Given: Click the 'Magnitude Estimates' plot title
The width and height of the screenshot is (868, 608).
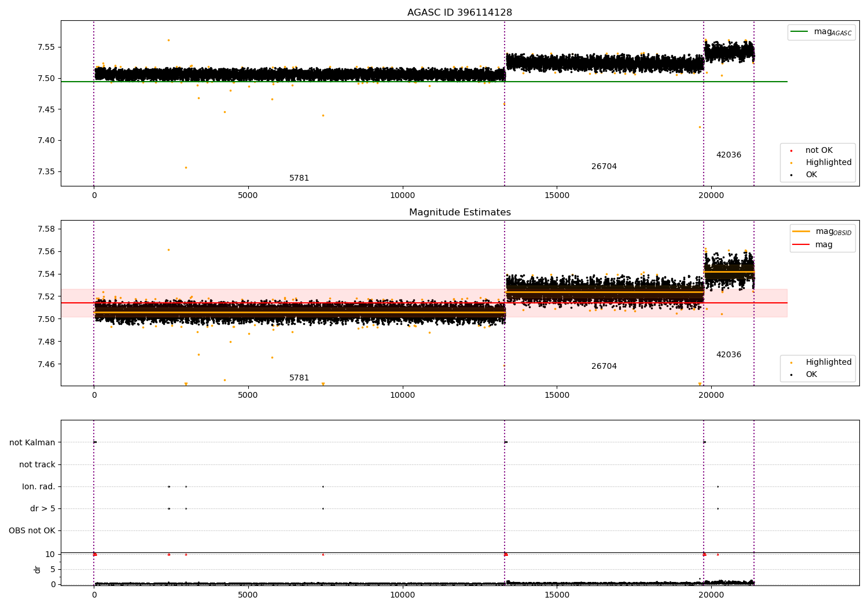Looking at the screenshot, I should pyautogui.click(x=459, y=213).
